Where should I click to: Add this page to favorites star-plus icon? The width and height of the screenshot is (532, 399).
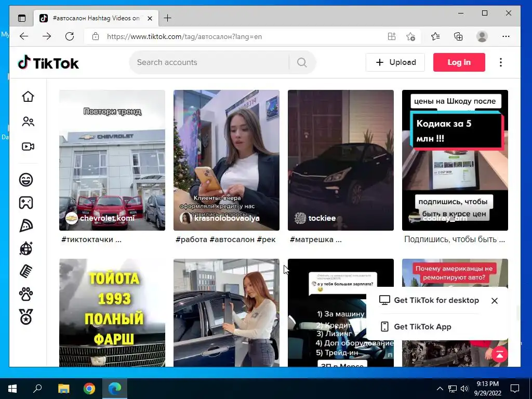pyautogui.click(x=410, y=36)
